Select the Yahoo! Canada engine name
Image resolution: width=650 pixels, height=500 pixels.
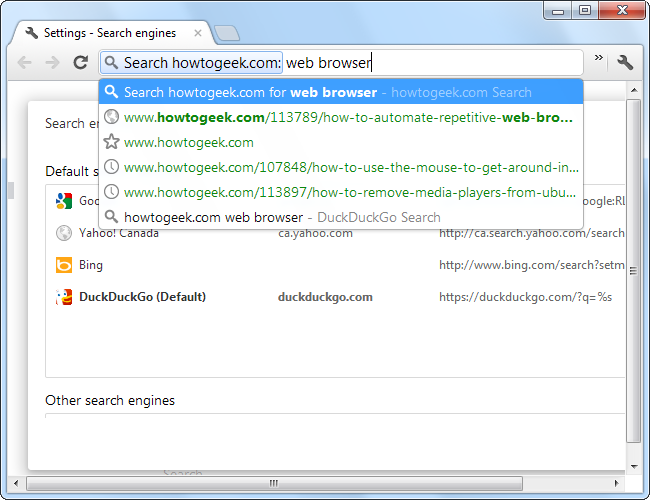pos(119,233)
